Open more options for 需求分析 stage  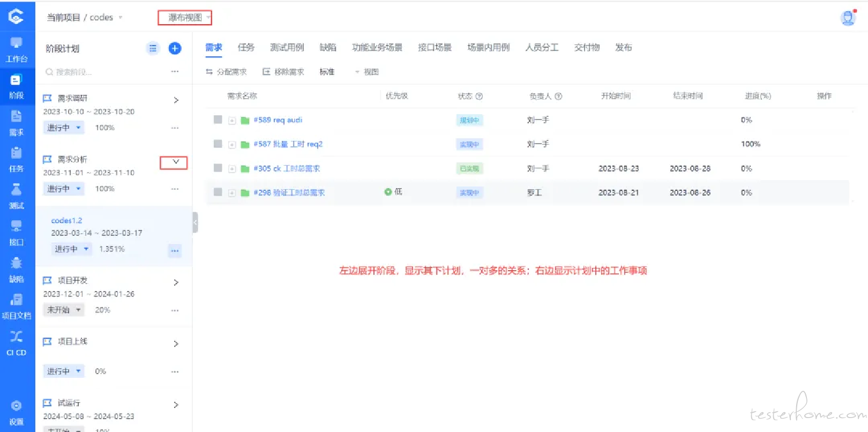pos(175,189)
